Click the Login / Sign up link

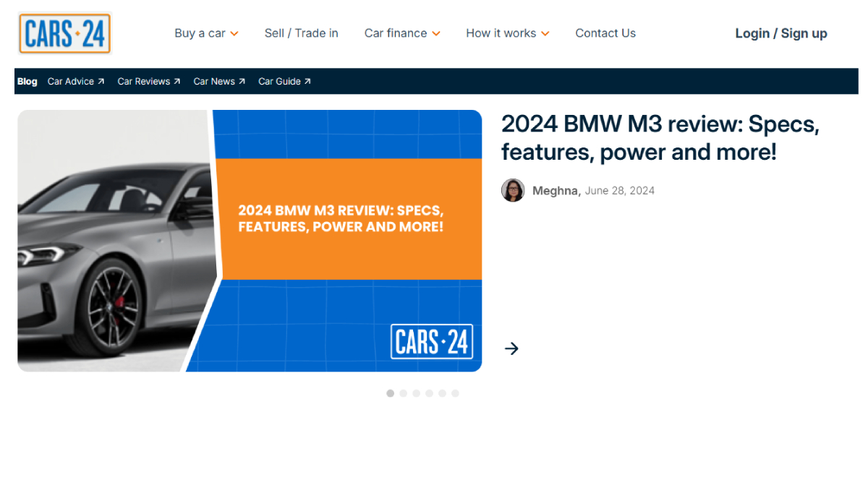point(780,33)
